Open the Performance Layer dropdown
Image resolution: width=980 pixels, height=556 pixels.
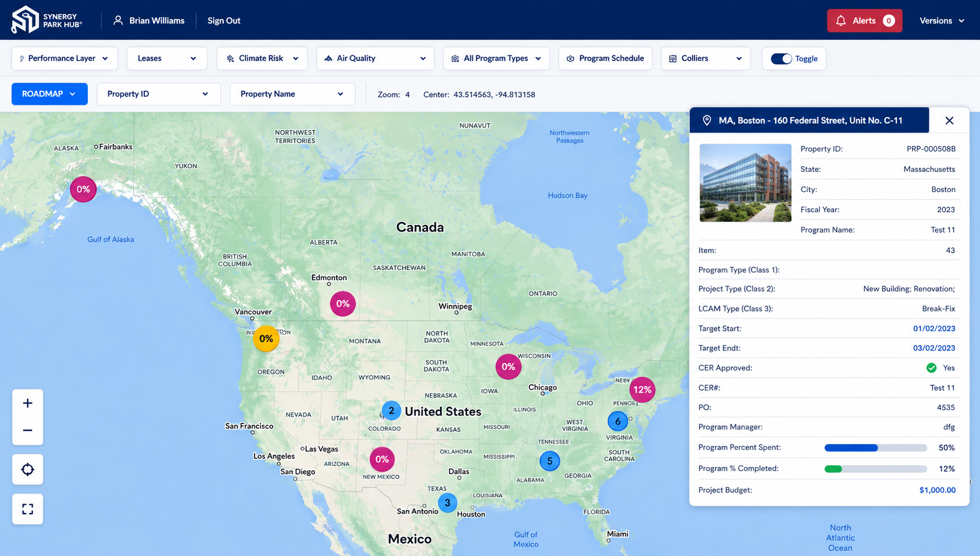pyautogui.click(x=65, y=59)
